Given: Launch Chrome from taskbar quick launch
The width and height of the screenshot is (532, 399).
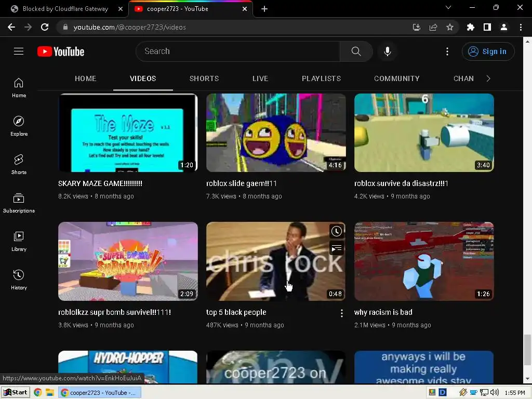Looking at the screenshot, I should (38, 393).
